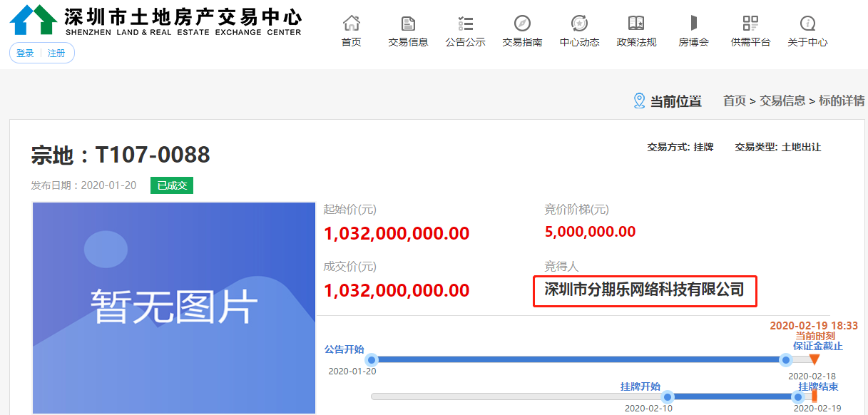The width and height of the screenshot is (868, 415).
Task: Click the 当前位置 location pin icon
Action: pos(639,101)
